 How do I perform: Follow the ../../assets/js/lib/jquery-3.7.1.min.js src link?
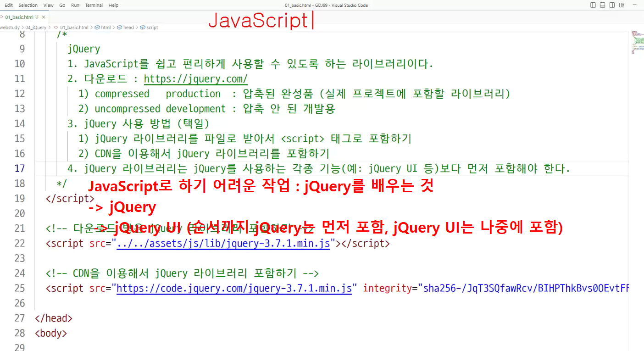(223, 243)
